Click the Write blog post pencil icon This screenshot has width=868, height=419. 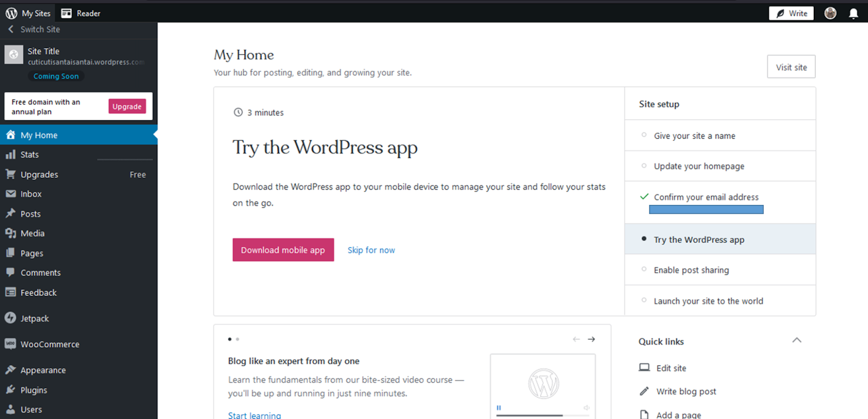point(644,391)
